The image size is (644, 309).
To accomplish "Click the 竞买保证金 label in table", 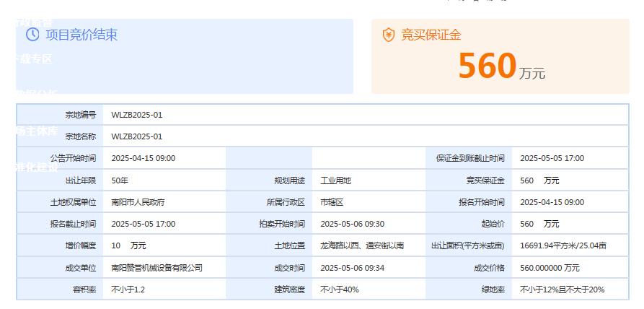I will tap(485, 180).
